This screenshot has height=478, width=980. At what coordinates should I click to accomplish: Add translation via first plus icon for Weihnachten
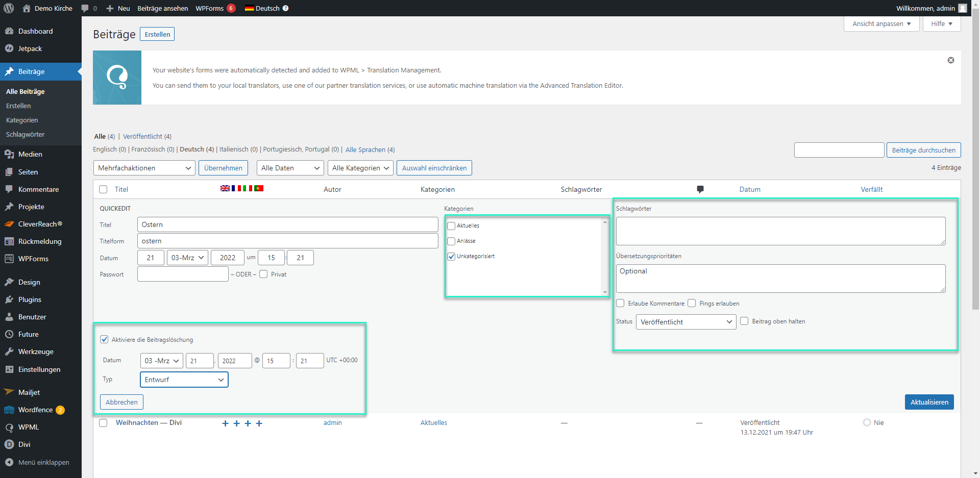click(x=225, y=423)
